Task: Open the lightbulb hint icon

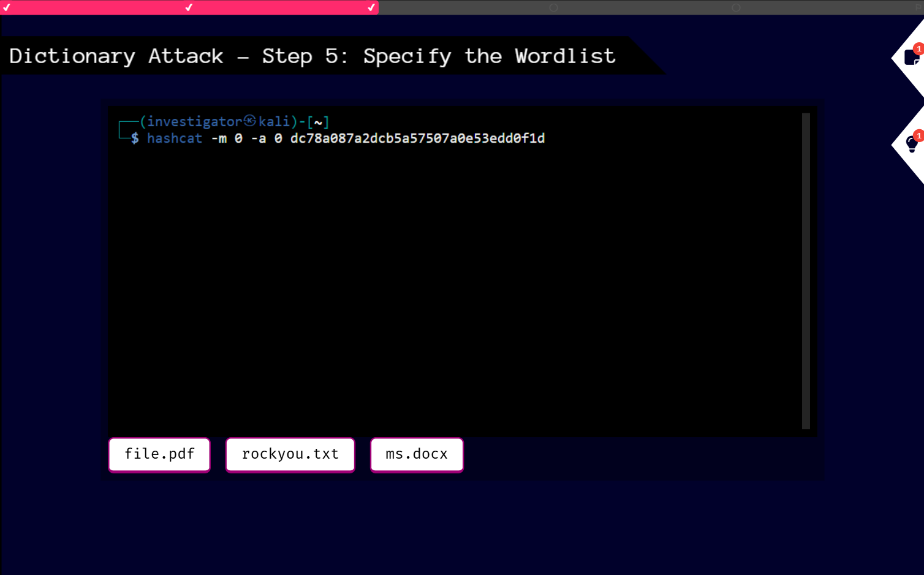Action: pos(911,145)
